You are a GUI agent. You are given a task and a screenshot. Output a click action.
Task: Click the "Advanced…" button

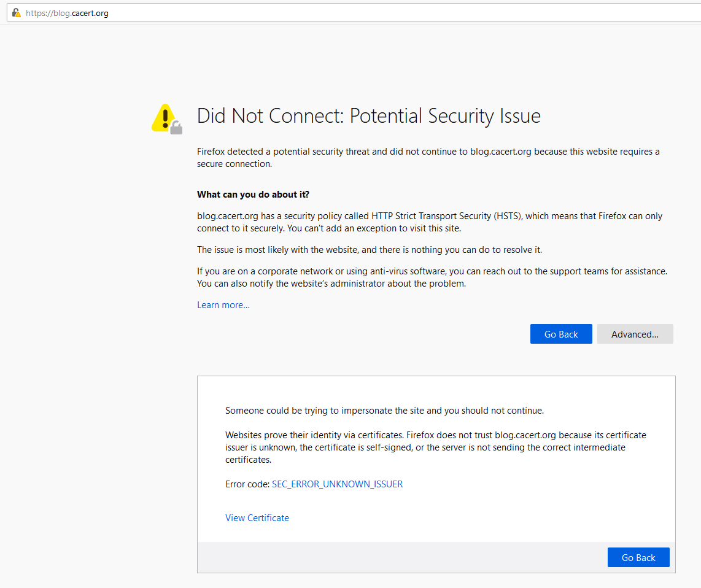(635, 334)
